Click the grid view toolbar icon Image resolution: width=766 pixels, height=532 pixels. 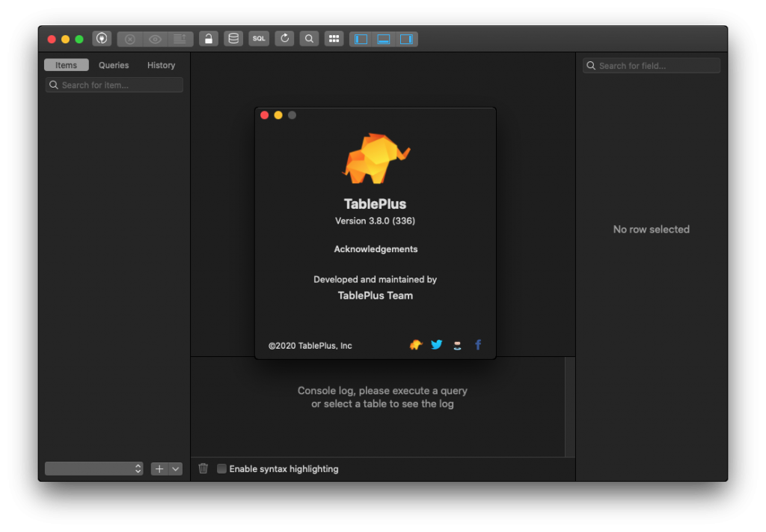[x=334, y=39]
